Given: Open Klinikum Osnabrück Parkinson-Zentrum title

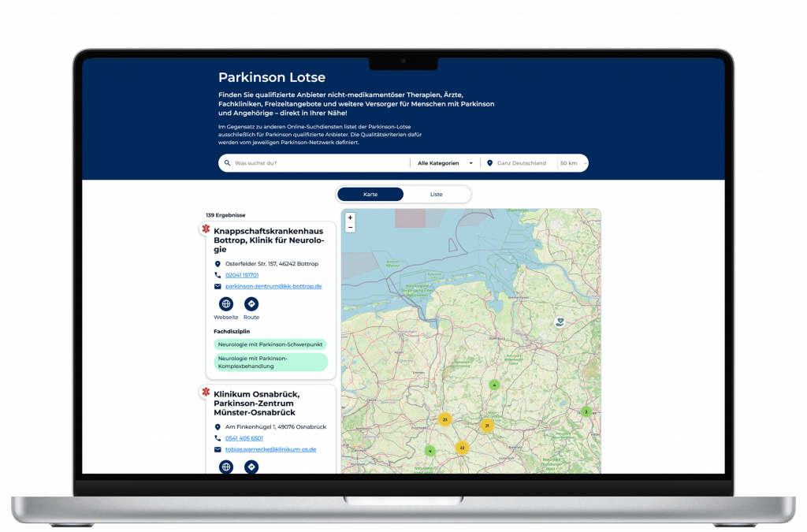Looking at the screenshot, I should (x=257, y=404).
